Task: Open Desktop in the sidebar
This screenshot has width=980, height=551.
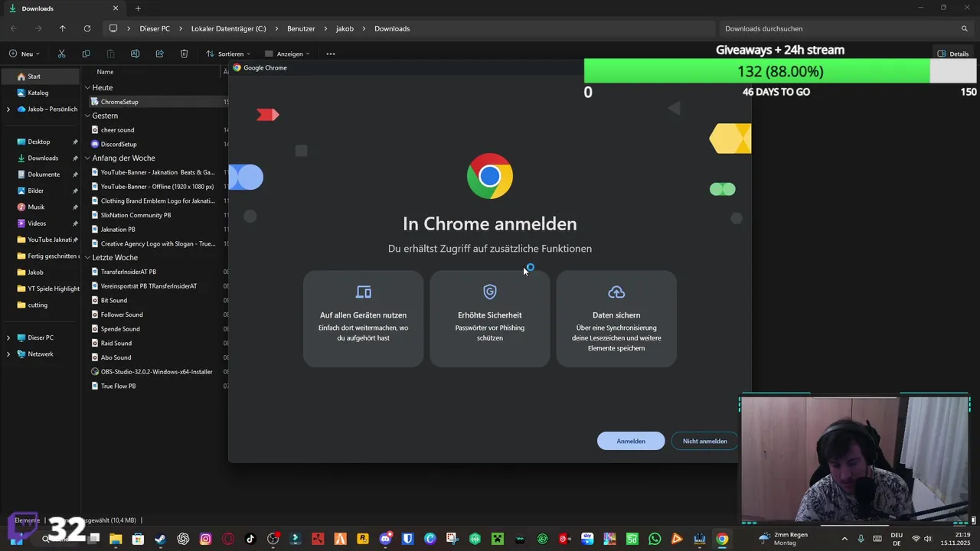Action: [x=40, y=142]
